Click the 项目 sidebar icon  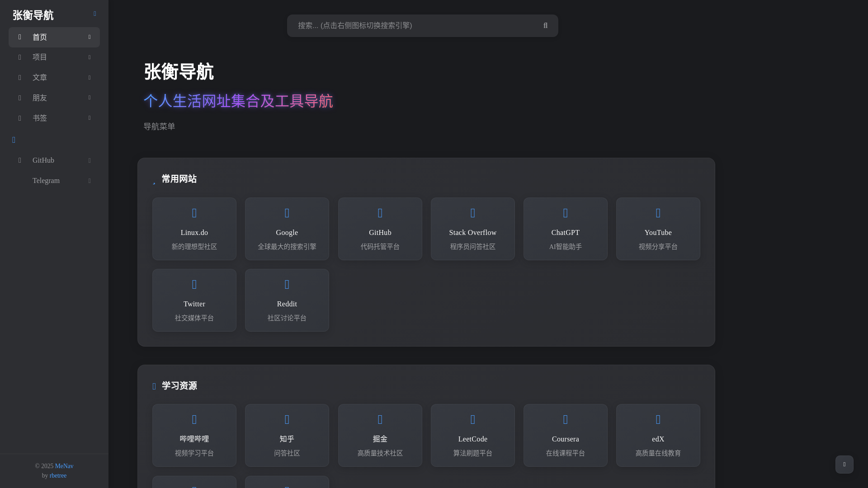(19, 57)
